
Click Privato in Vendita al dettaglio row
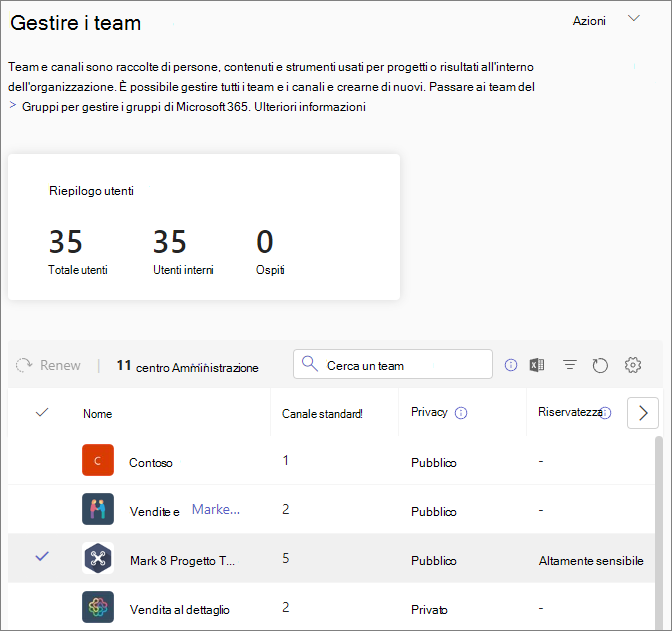click(x=429, y=610)
